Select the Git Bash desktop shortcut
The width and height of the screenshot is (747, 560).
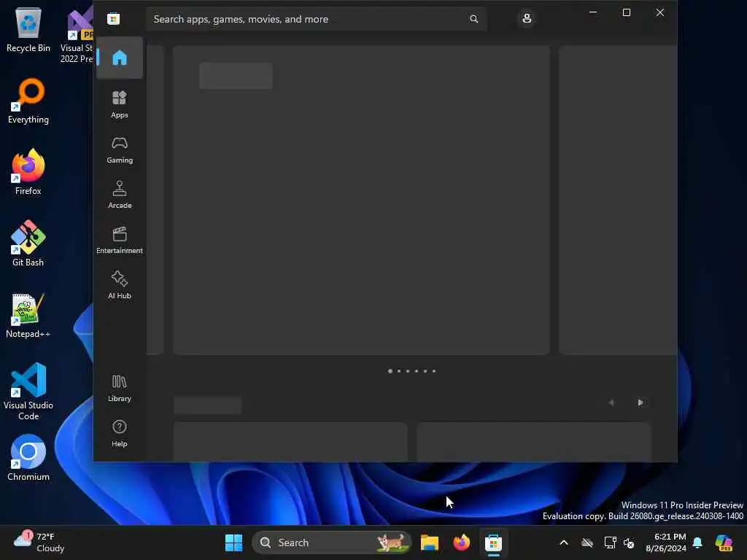point(28,244)
